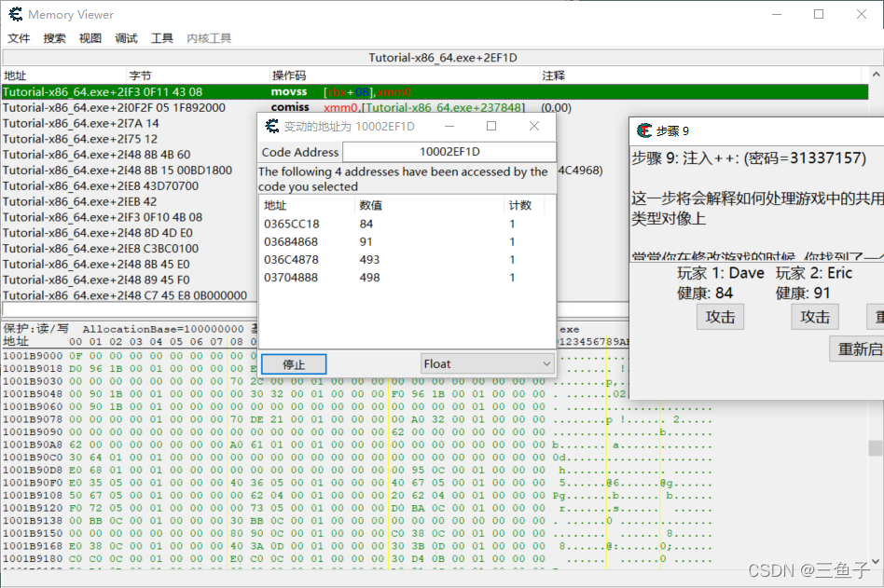Minimize the changed-addresses dialog
This screenshot has height=588, width=884.
click(x=449, y=126)
